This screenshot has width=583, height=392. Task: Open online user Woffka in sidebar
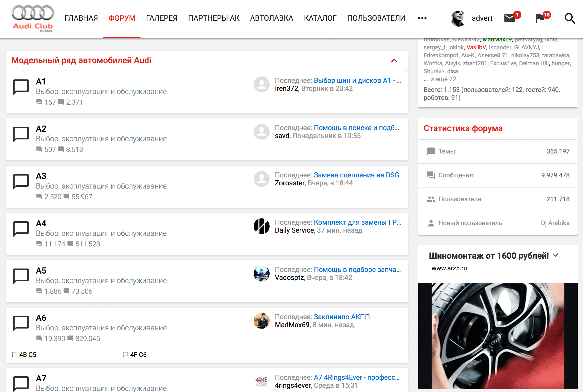[433, 63]
